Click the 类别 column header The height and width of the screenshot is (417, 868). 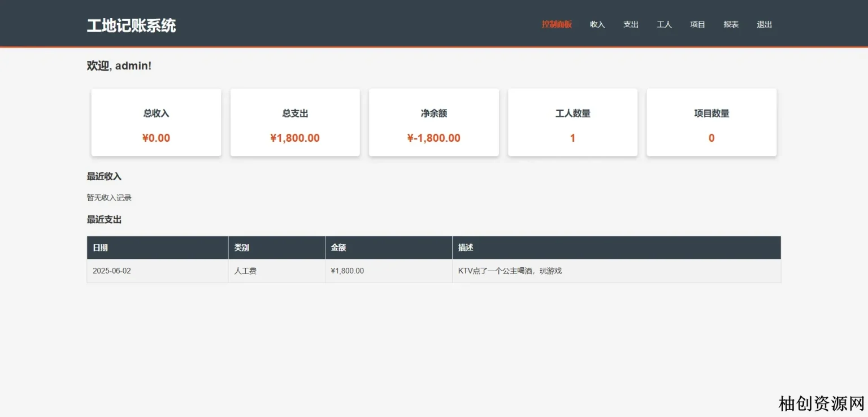[x=242, y=247]
